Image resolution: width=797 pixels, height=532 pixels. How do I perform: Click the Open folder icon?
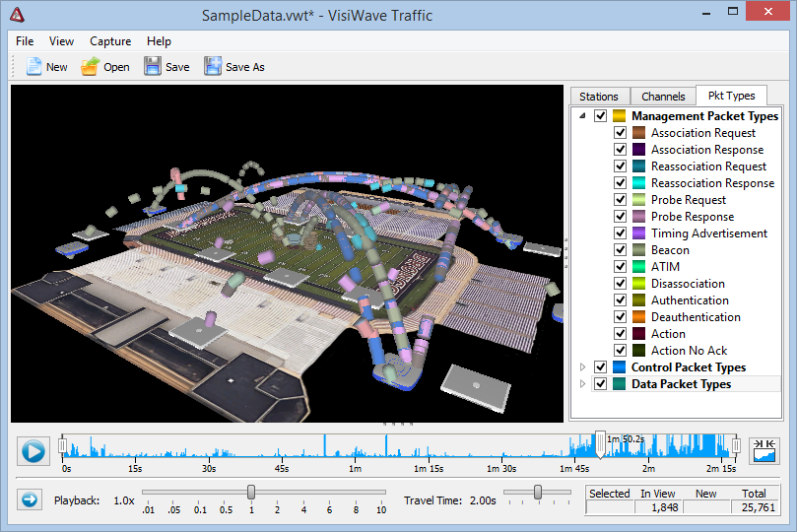pos(90,67)
